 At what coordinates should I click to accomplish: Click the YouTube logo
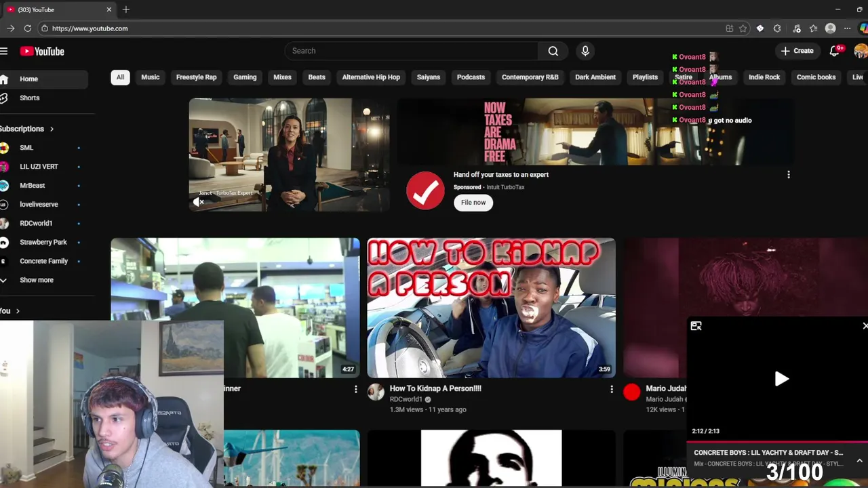pos(42,51)
